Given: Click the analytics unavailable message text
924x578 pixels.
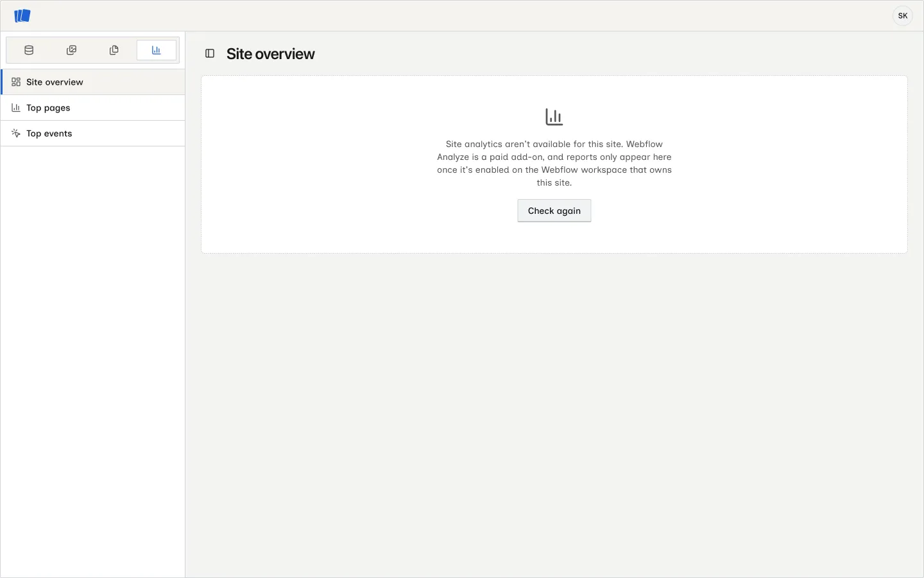Looking at the screenshot, I should click(x=554, y=163).
